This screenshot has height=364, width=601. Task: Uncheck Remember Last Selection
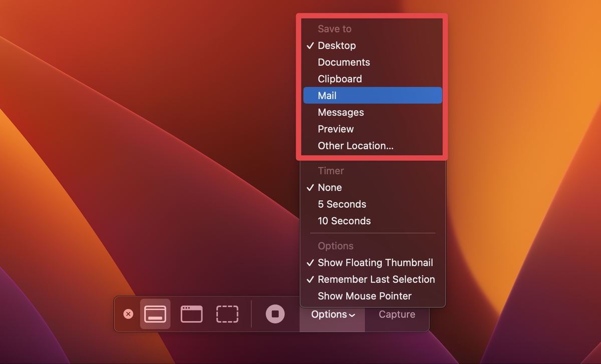pyautogui.click(x=376, y=279)
